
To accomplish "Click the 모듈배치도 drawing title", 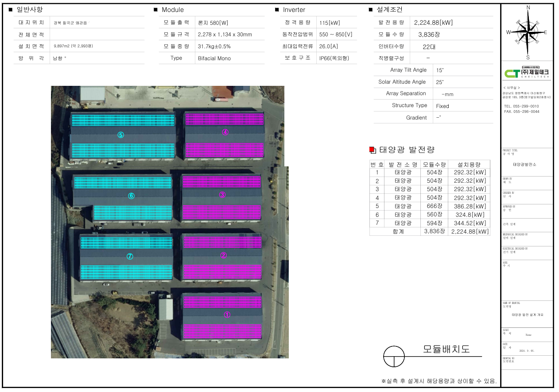I will point(446,349).
